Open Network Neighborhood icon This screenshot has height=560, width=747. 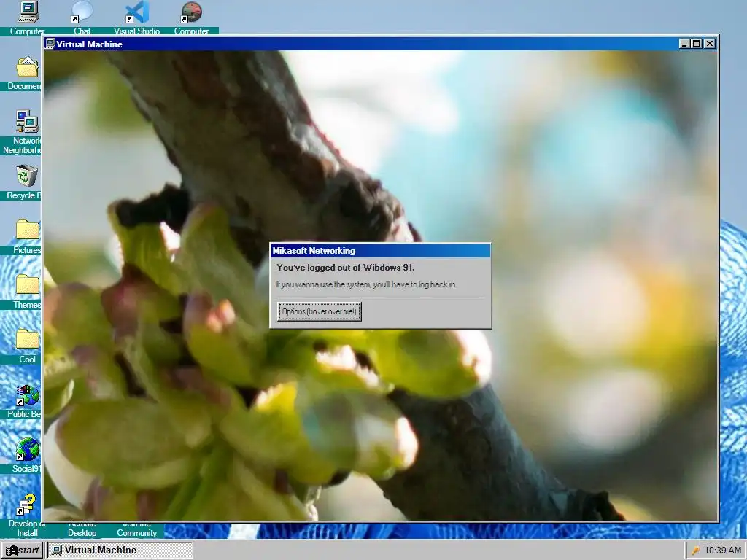(27, 122)
